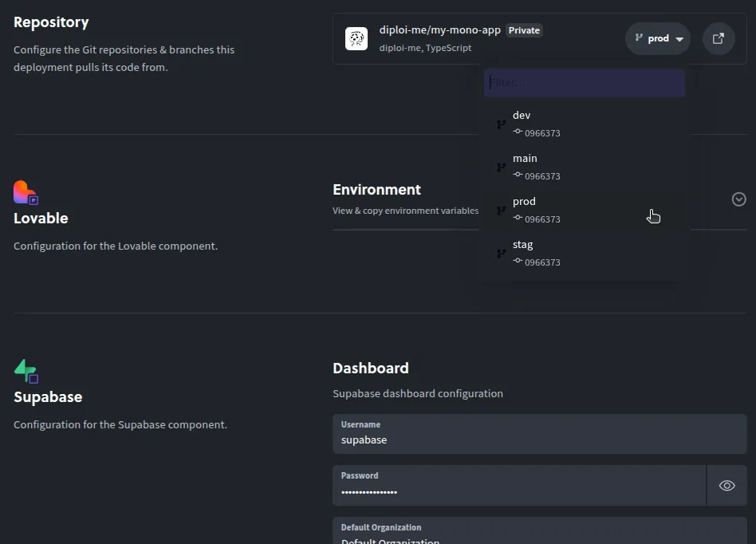Click the diploi-me repository avatar icon
The width and height of the screenshot is (756, 544).
[356, 38]
